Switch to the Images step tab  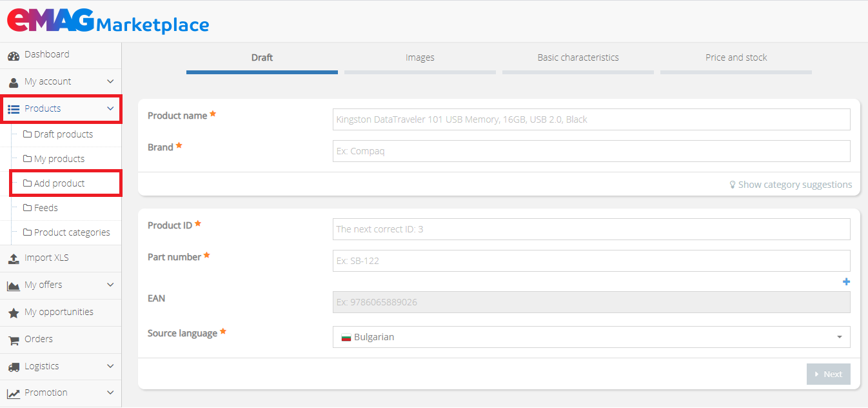(420, 59)
